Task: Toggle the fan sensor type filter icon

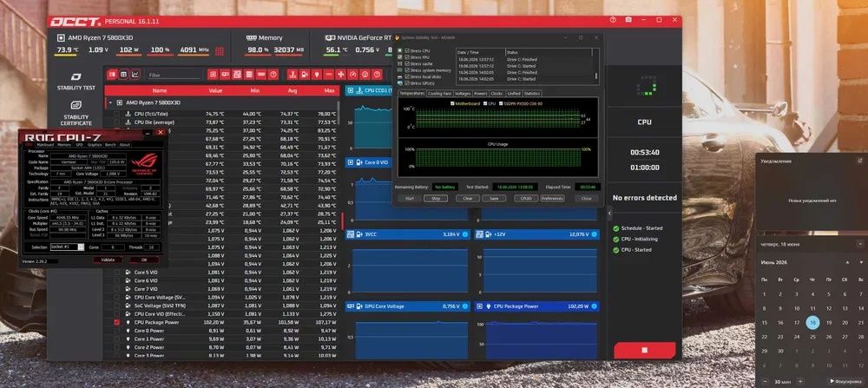Action: pos(340,74)
